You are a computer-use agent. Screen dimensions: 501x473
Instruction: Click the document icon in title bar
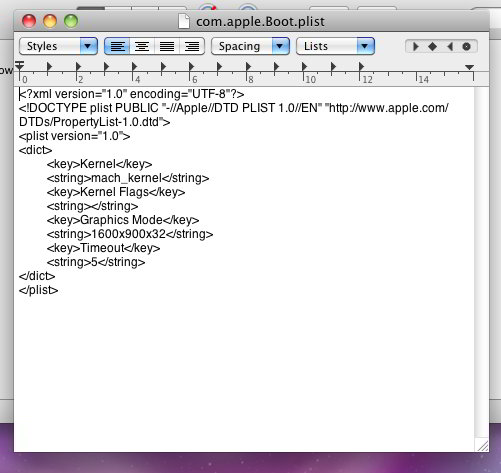click(184, 21)
